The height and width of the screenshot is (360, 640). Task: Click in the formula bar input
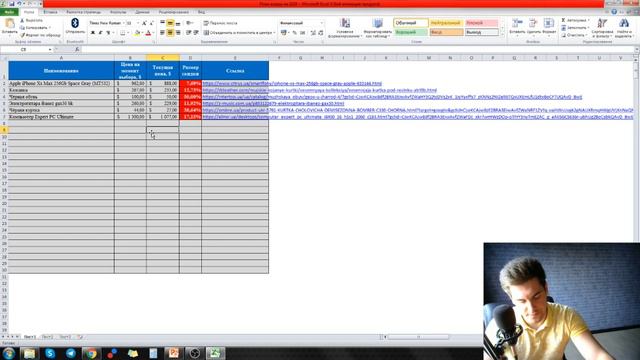pyautogui.click(x=357, y=49)
